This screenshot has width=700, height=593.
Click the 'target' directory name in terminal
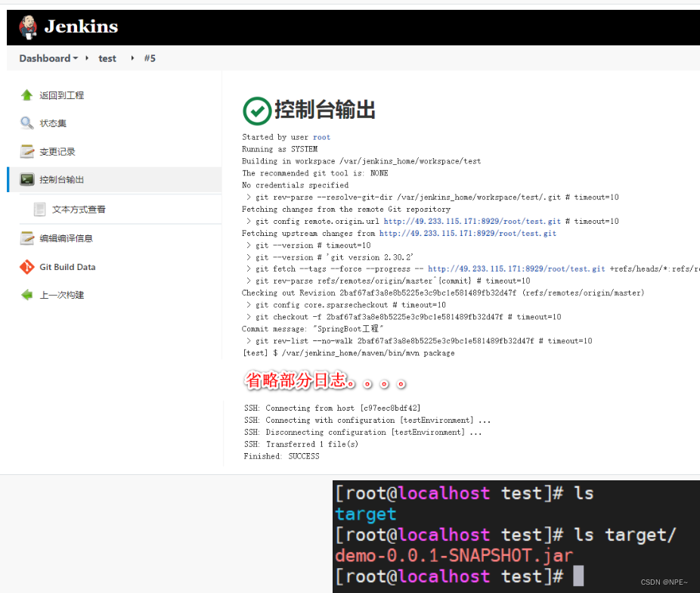pyautogui.click(x=366, y=514)
